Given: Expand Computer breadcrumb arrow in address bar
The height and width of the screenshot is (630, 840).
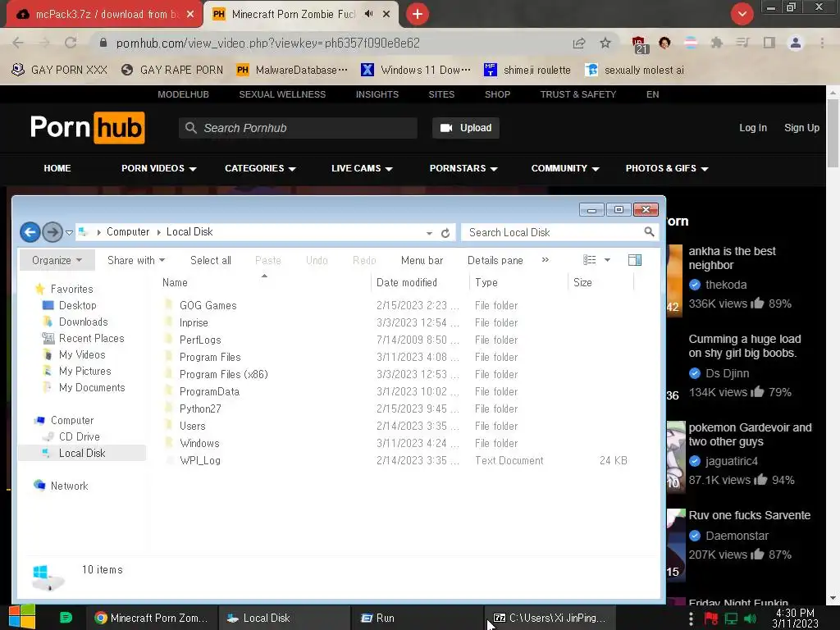Looking at the screenshot, I should point(158,232).
